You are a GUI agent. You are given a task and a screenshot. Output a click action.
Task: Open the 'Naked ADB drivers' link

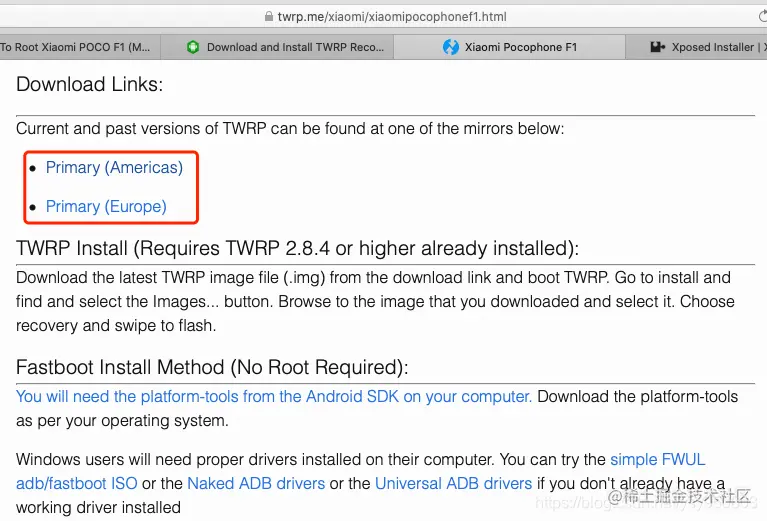(x=256, y=483)
